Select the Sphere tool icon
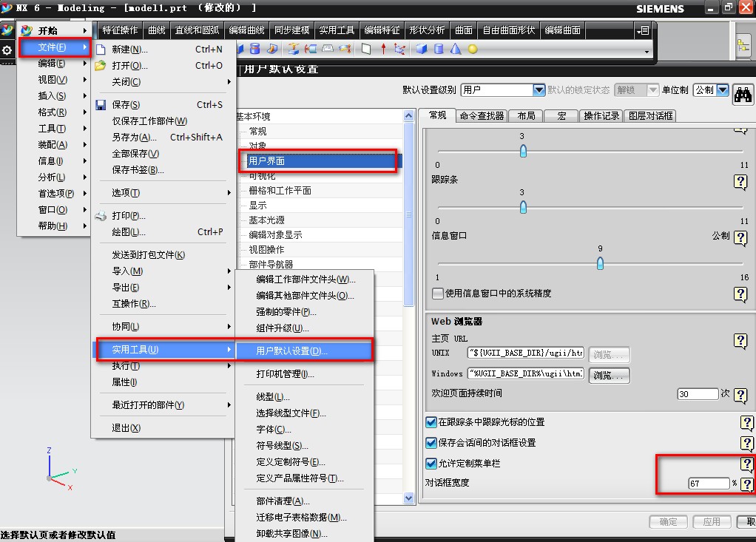Image resolution: width=756 pixels, height=542 pixels. tap(472, 50)
